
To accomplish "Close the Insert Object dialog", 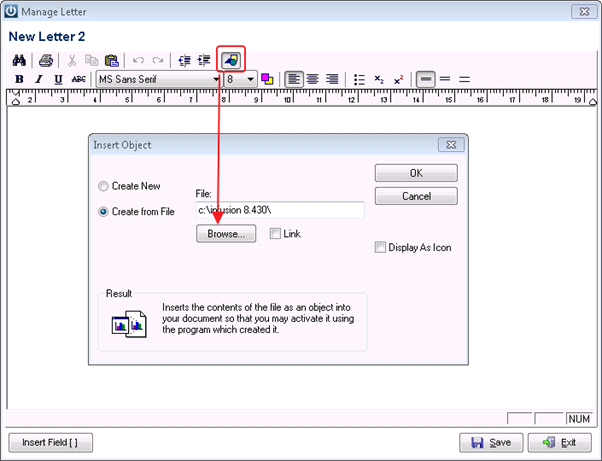I will 451,145.
